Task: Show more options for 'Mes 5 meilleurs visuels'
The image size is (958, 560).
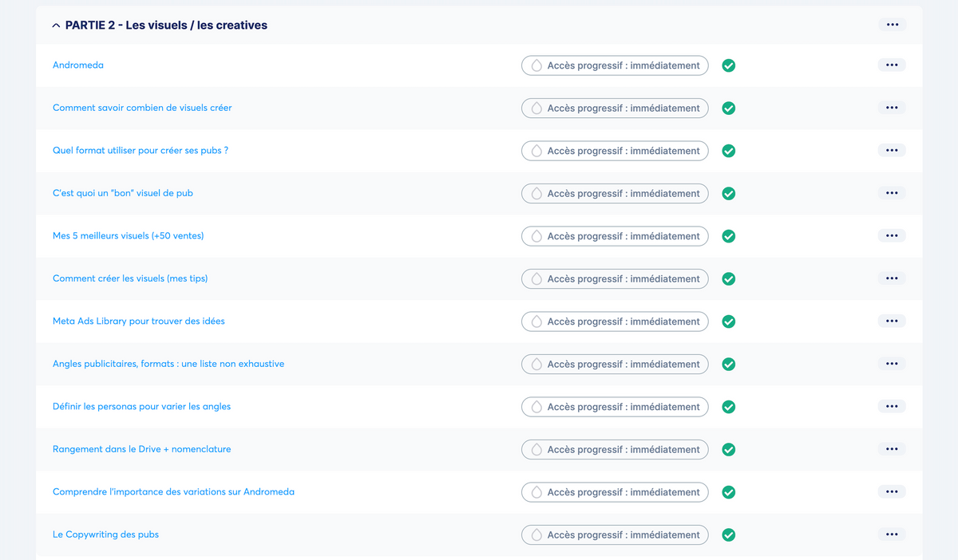Action: click(x=892, y=235)
